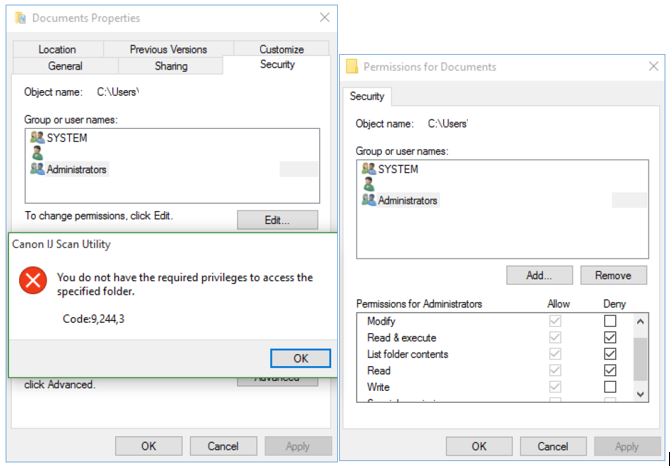This screenshot has width=672, height=468.
Task: Toggle Allow checkbox for List folder contents
Action: 555,354
